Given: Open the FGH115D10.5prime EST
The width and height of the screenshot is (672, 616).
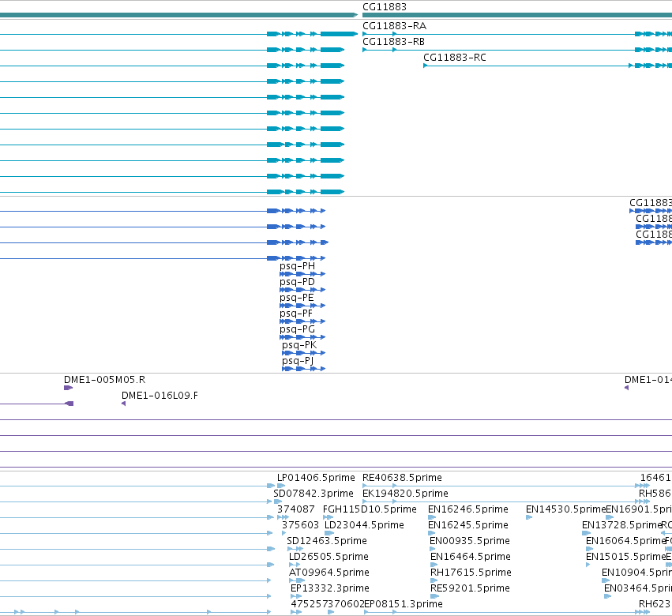Looking at the screenshot, I should point(370,509).
